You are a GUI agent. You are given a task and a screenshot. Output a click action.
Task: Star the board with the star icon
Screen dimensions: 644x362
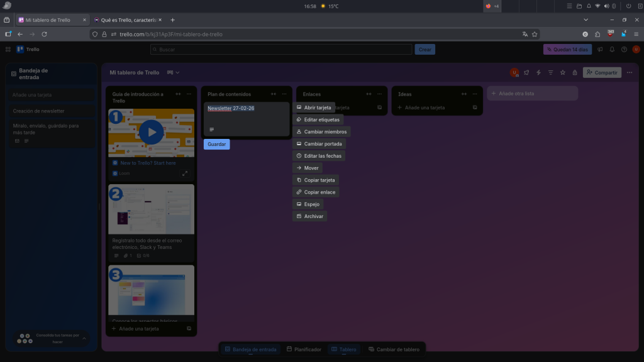click(562, 73)
